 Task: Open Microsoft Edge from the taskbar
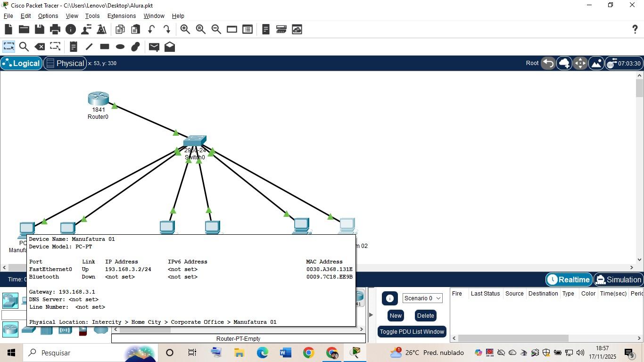262,353
